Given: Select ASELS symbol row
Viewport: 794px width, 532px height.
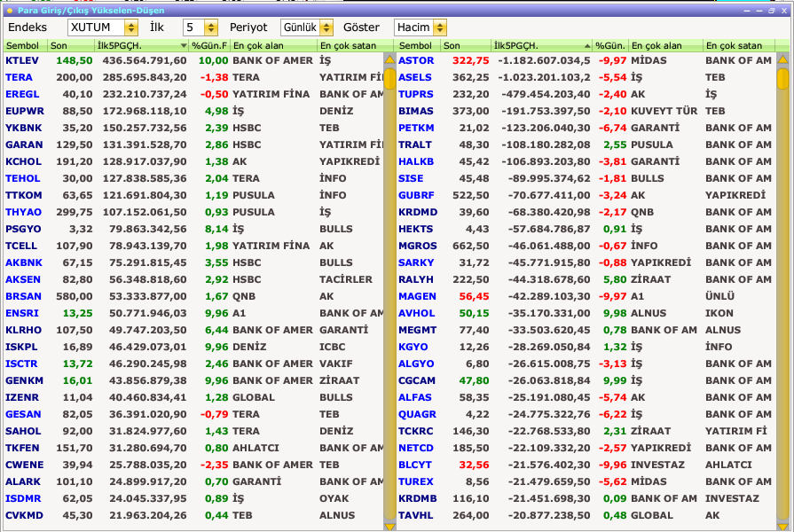Looking at the screenshot, I should click(x=586, y=77).
